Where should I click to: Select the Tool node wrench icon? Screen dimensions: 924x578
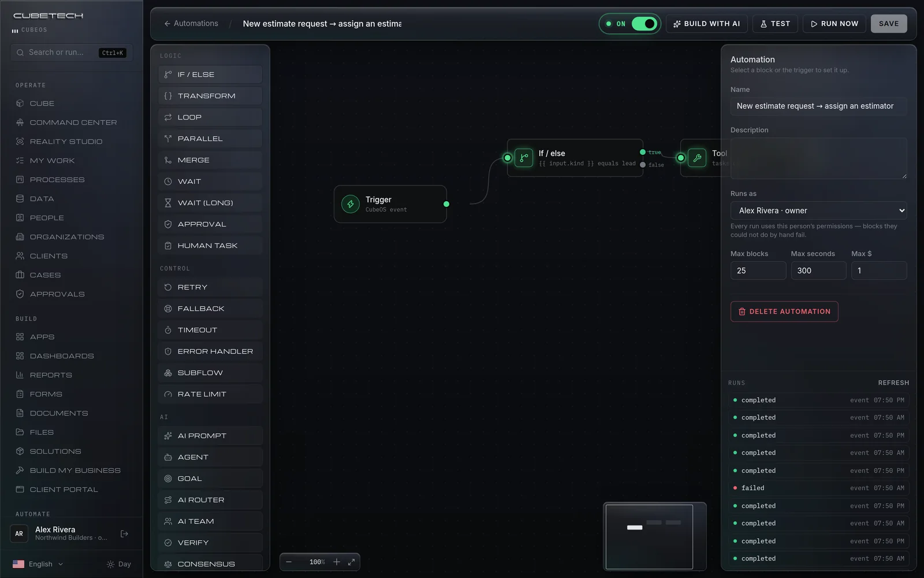coord(697,158)
